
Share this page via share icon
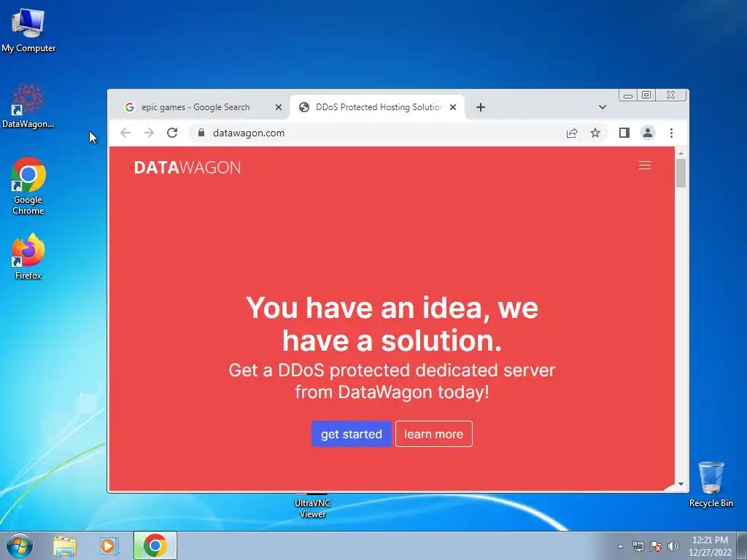(572, 133)
